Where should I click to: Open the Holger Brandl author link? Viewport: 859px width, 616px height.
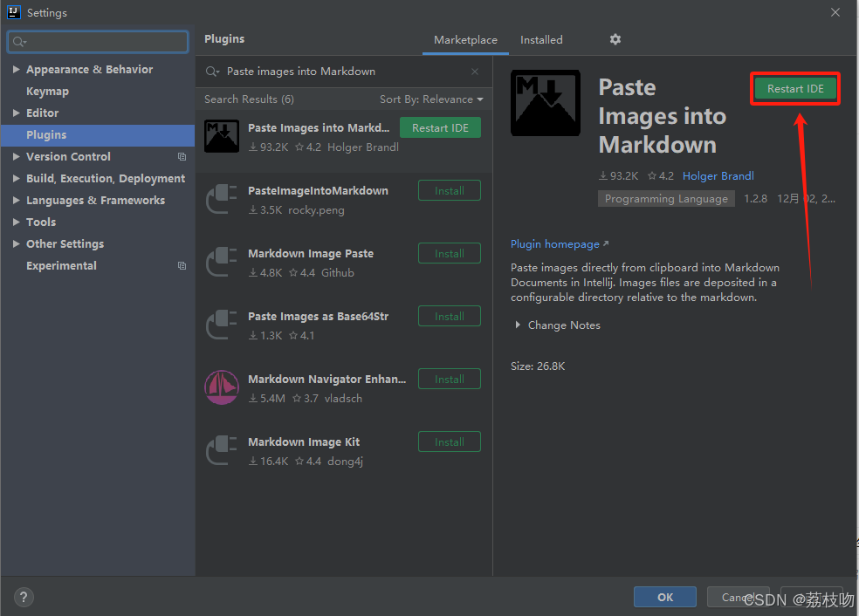coord(718,175)
